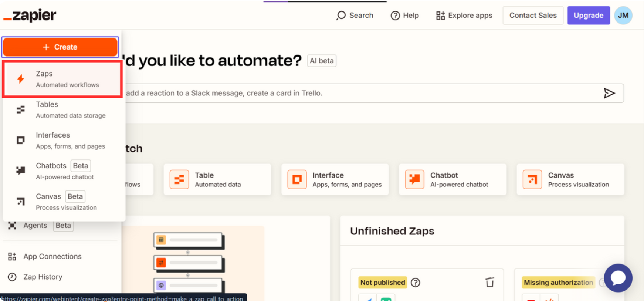Open the Canvas Process visualization card
This screenshot has width=644, height=304.
(x=570, y=179)
